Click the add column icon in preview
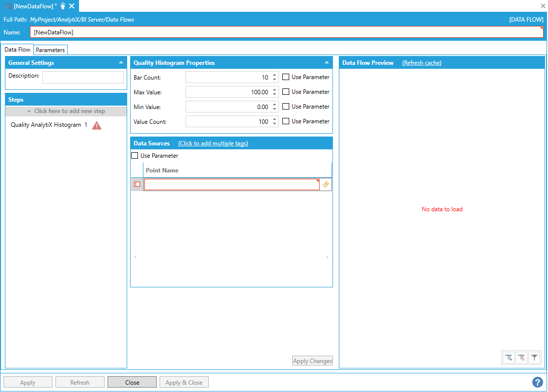Viewport: 548px width, 392px height. point(509,358)
